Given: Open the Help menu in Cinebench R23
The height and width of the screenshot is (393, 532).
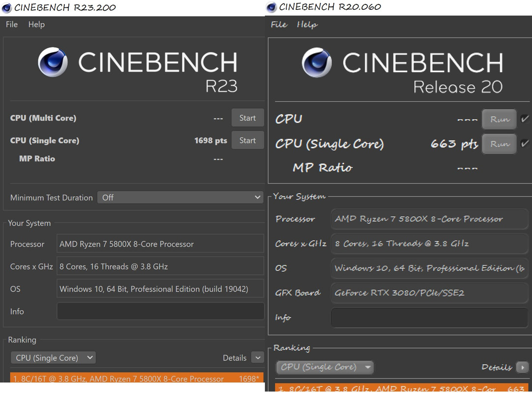Looking at the screenshot, I should tap(36, 25).
